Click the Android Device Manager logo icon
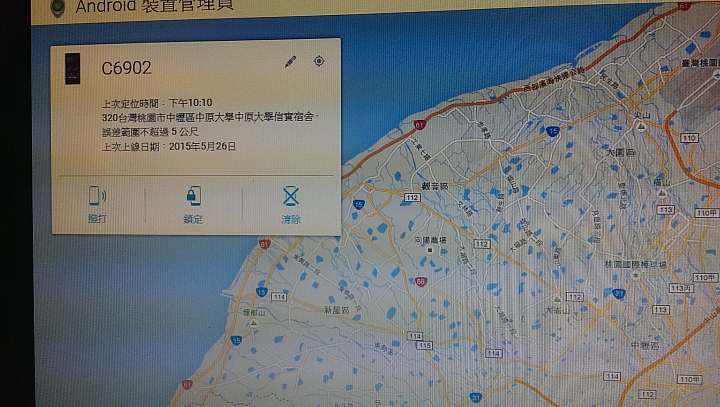 57,8
